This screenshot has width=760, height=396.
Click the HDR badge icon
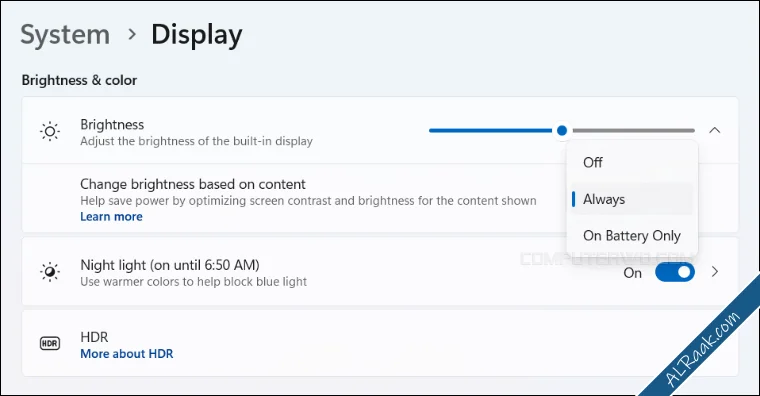(50, 344)
